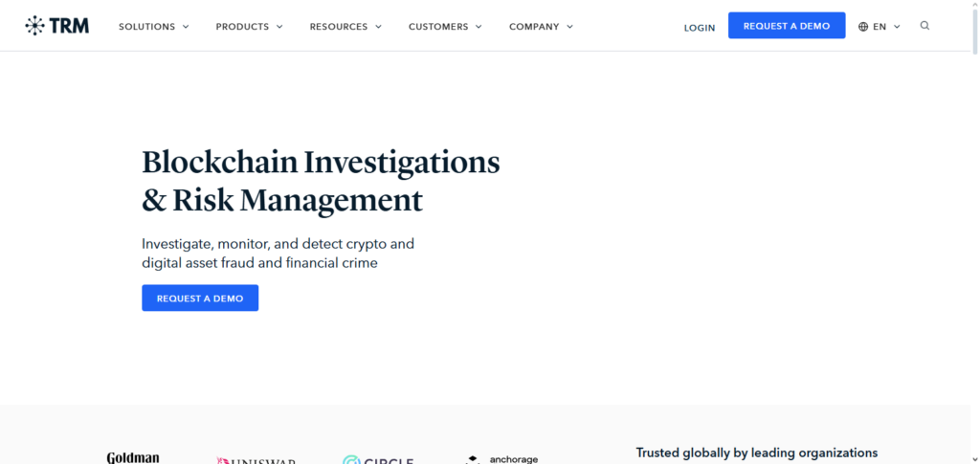The width and height of the screenshot is (980, 464).
Task: Click the Login link
Action: [x=700, y=28]
